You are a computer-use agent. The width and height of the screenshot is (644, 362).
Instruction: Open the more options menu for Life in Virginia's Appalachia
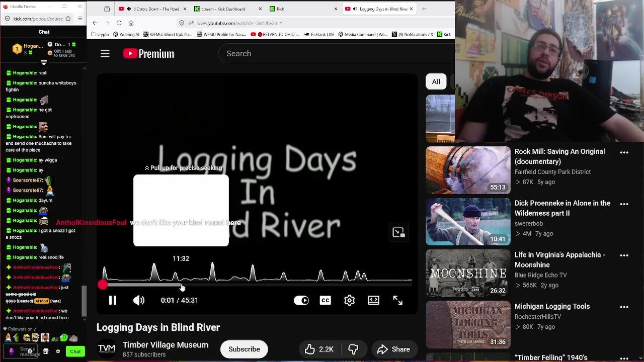click(624, 255)
